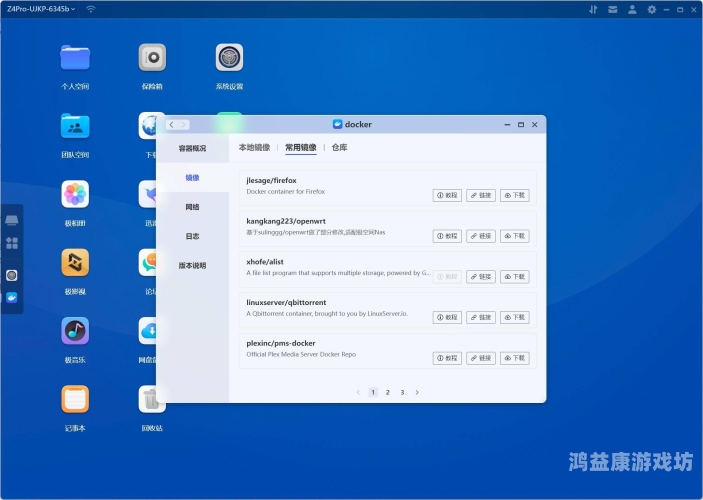Click 链接 for xhofe/alist
703x500 pixels.
click(481, 277)
